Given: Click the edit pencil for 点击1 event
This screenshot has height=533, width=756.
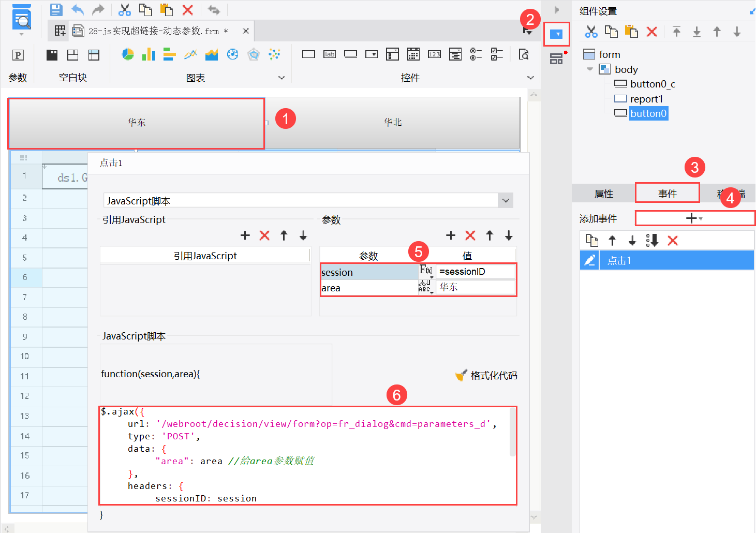Looking at the screenshot, I should 590,260.
